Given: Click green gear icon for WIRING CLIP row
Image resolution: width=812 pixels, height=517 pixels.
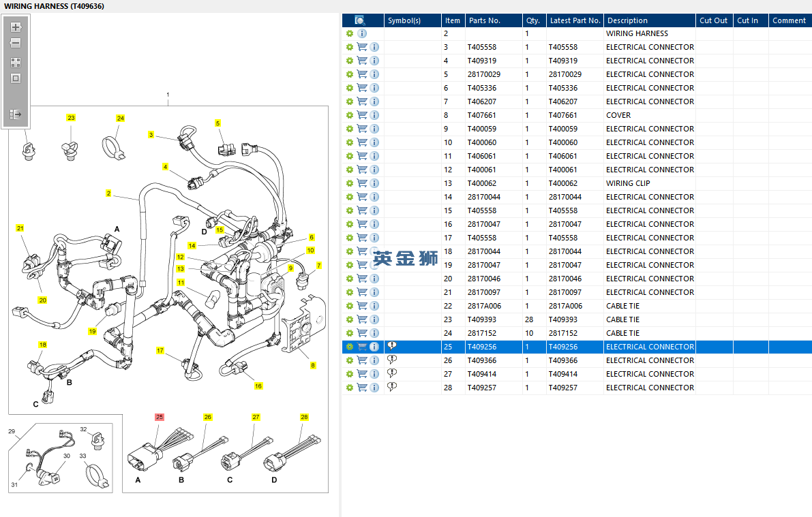Looking at the screenshot, I should pyautogui.click(x=349, y=183).
